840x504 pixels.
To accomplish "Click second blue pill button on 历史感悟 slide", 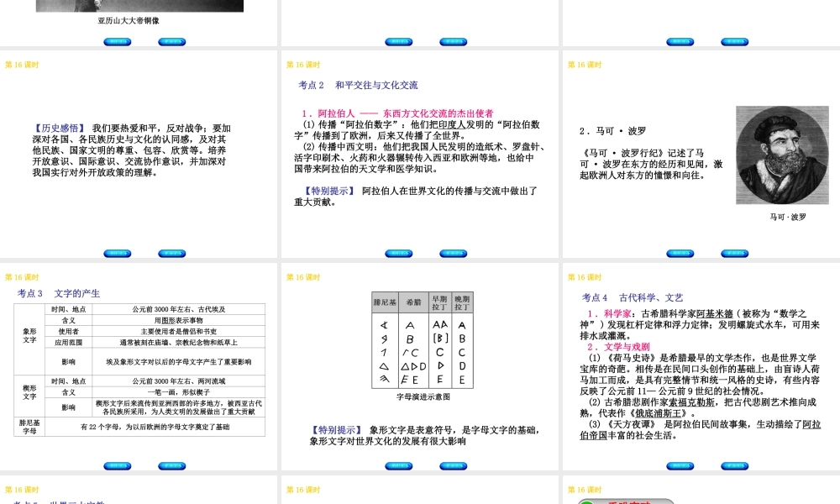I will pyautogui.click(x=172, y=254).
